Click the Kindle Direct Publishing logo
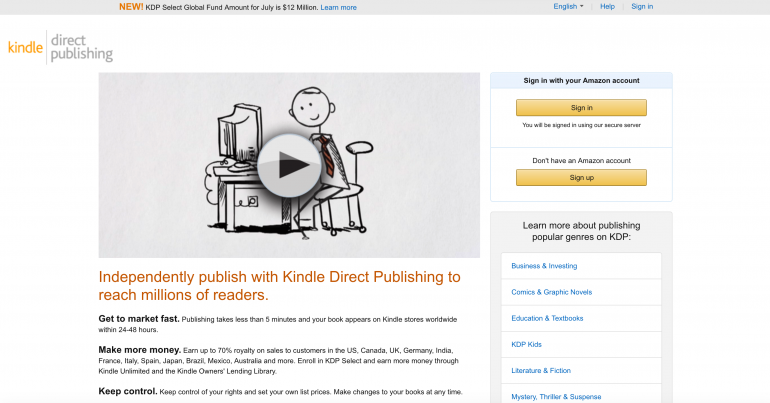 click(x=60, y=48)
